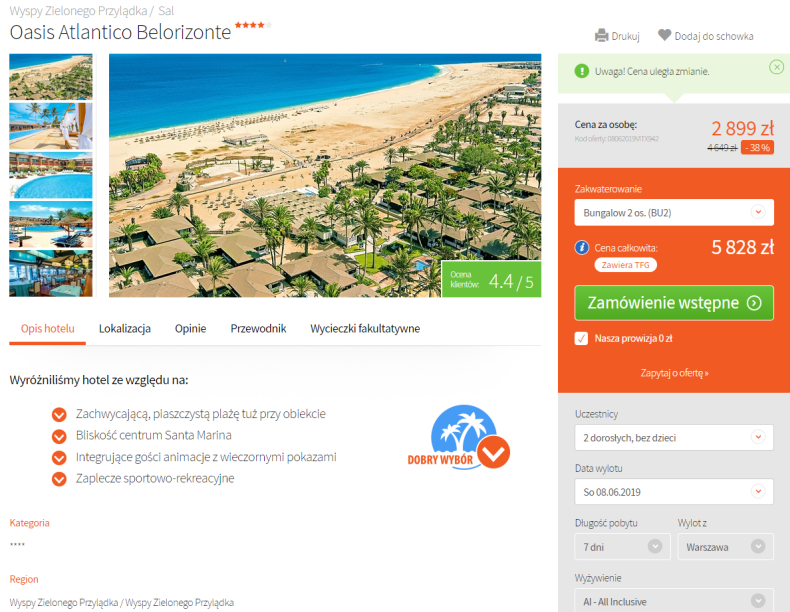Click the Zapytaj o ofertę link
Screen dimensions: 790x612
point(674,373)
